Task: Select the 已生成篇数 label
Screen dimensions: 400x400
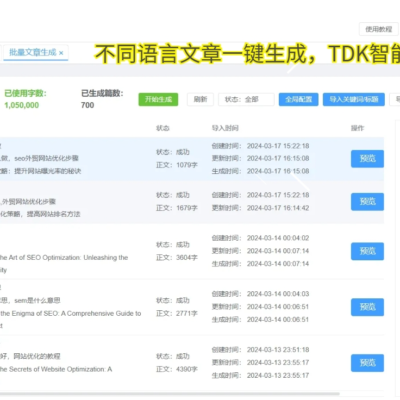Action: pyautogui.click(x=102, y=93)
